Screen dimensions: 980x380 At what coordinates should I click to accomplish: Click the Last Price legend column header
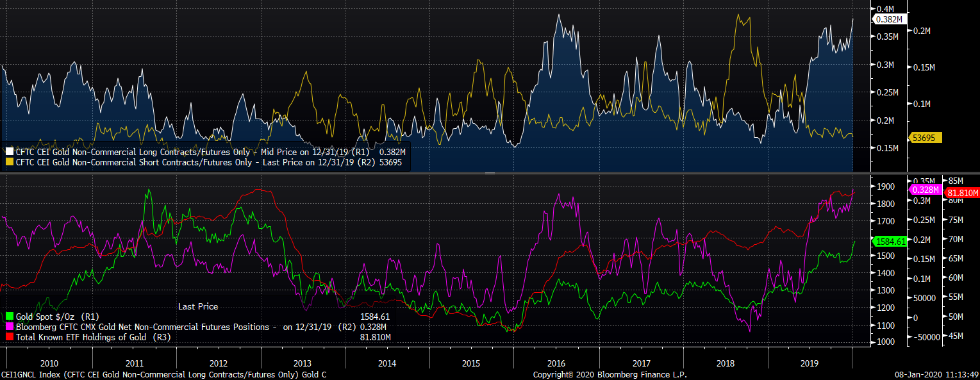tap(197, 306)
